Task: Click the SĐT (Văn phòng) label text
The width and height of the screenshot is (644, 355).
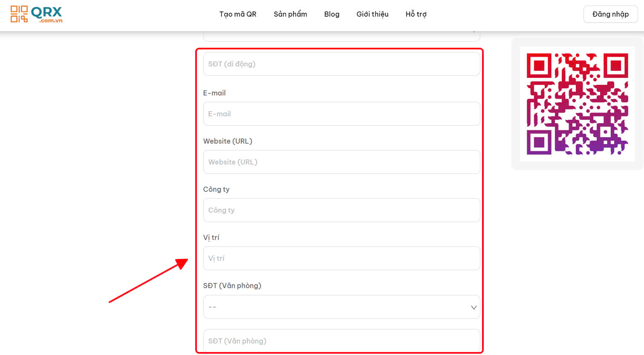Action: (x=232, y=286)
